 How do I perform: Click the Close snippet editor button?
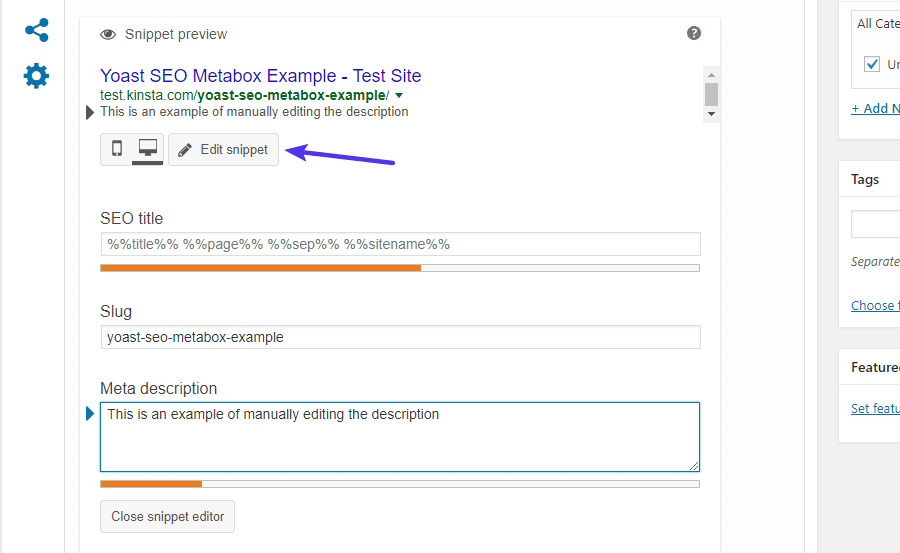pos(168,516)
